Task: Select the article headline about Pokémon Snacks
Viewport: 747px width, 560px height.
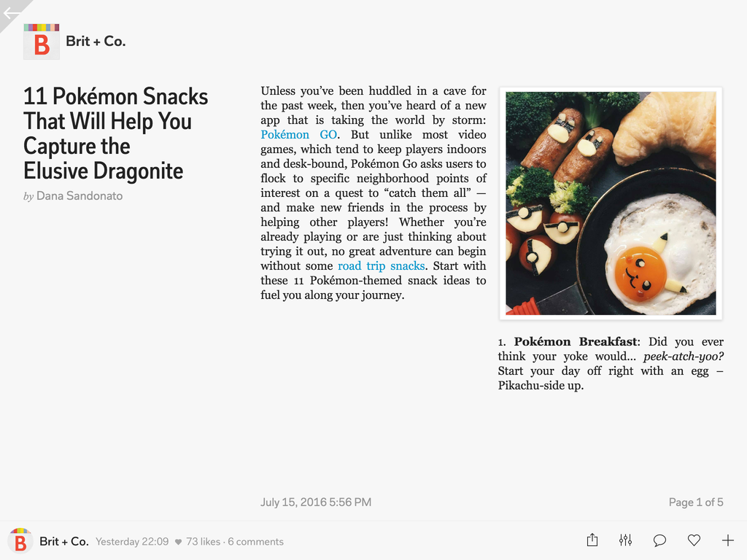Action: pyautogui.click(x=116, y=133)
